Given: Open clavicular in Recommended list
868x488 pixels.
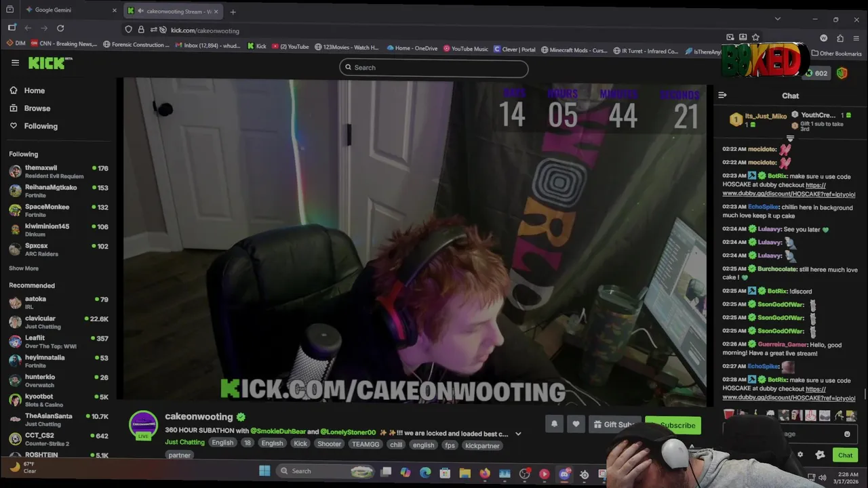Looking at the screenshot, I should point(58,322).
